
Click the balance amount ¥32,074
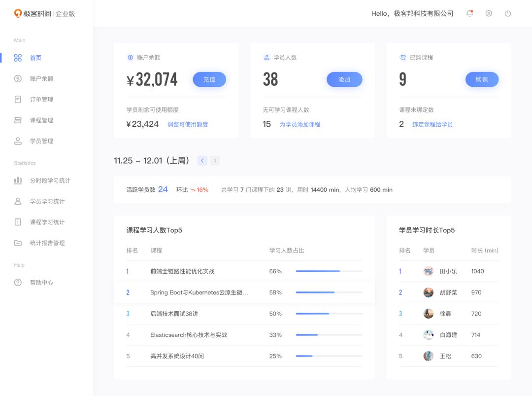click(152, 79)
